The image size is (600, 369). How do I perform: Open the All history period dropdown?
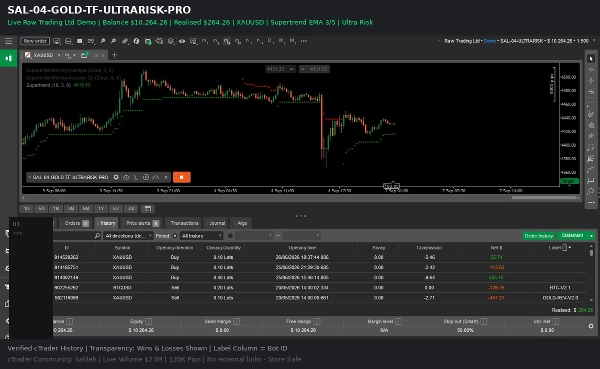pos(202,236)
